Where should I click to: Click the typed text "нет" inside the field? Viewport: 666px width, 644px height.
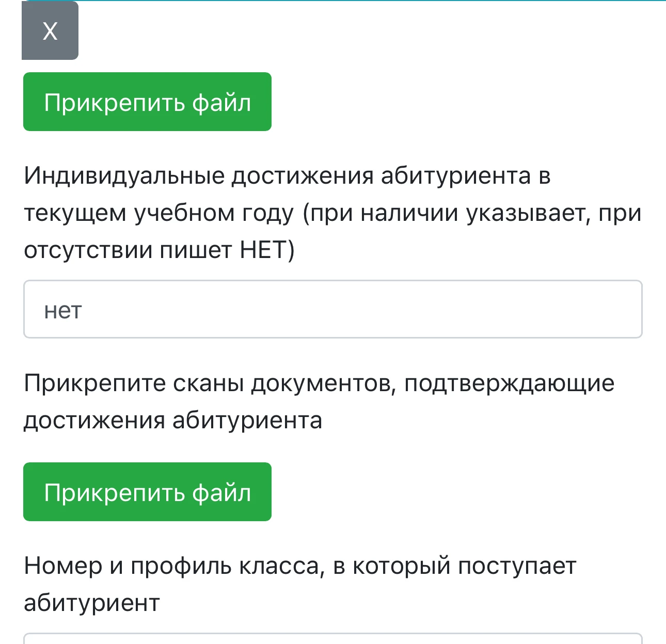coord(63,311)
